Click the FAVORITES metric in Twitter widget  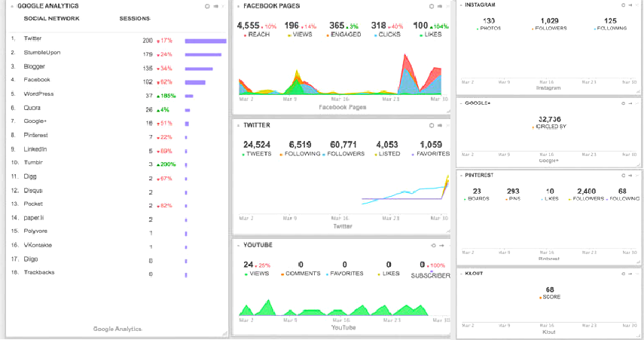coord(430,149)
